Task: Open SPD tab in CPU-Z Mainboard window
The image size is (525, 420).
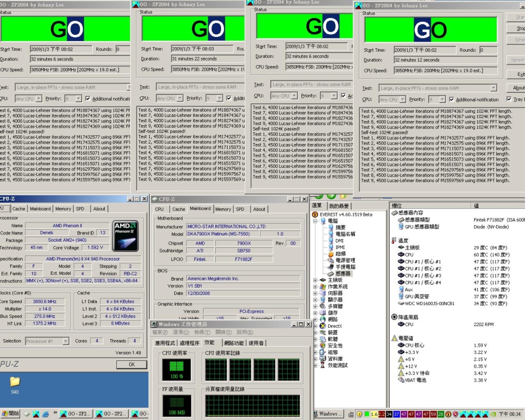Action: click(240, 209)
